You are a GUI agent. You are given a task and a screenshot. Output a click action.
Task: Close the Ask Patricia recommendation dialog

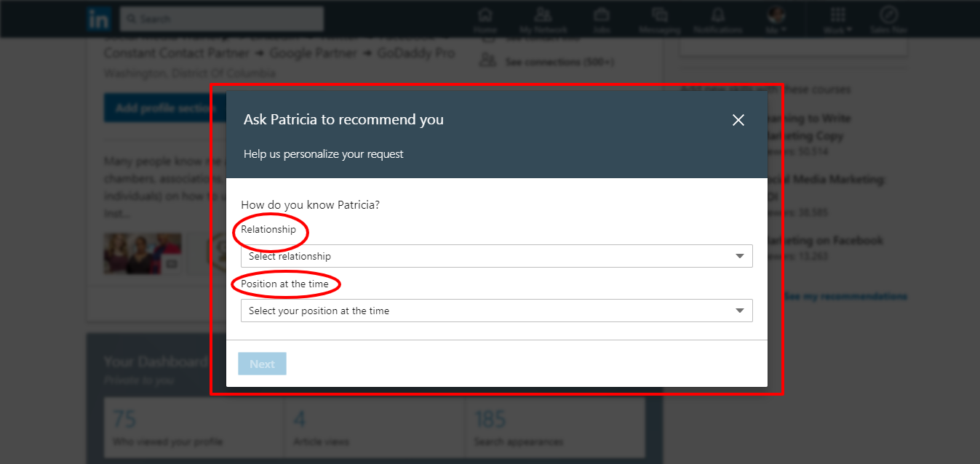click(x=738, y=120)
